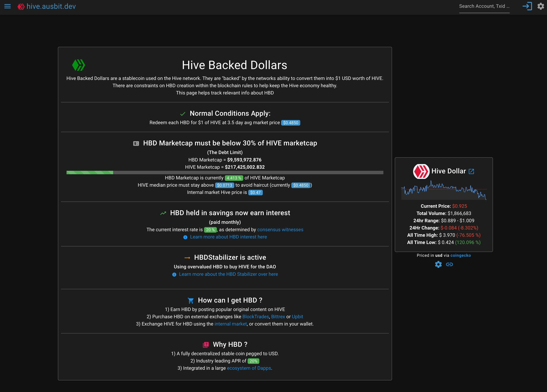Screen dimensions: 547x392
Task: Click the Normal Conditions checkmark icon
Action: tap(183, 114)
